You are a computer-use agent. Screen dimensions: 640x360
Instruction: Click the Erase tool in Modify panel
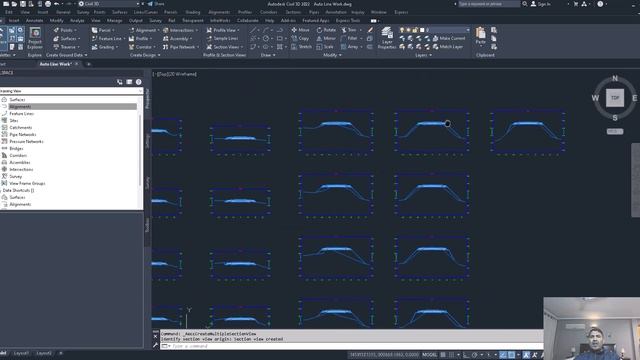coord(370,30)
